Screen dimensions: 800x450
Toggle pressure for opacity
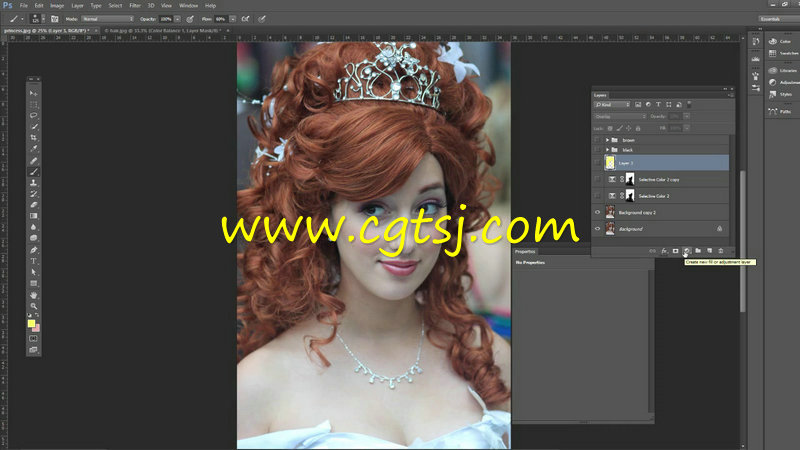[x=190, y=19]
